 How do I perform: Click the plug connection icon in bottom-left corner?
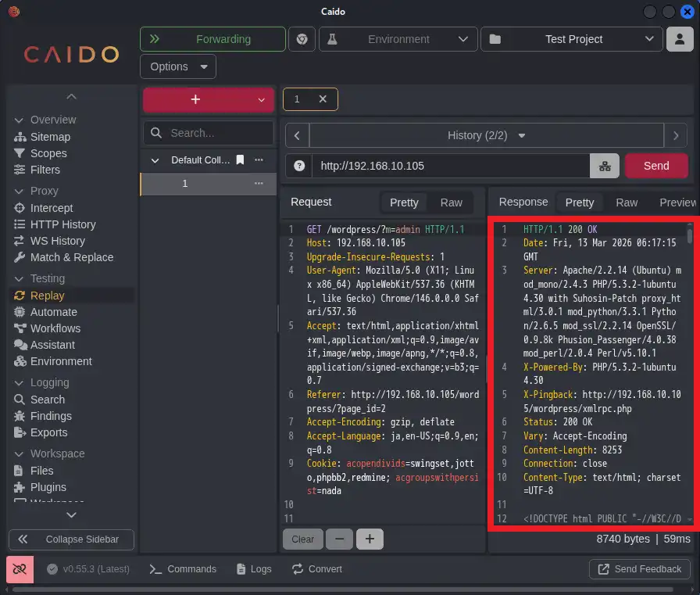[x=20, y=569]
